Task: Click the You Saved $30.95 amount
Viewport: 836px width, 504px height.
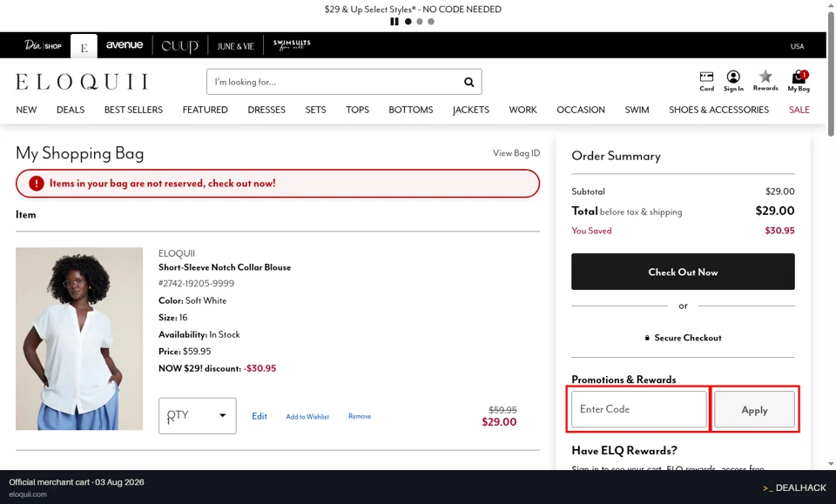Action: (779, 231)
